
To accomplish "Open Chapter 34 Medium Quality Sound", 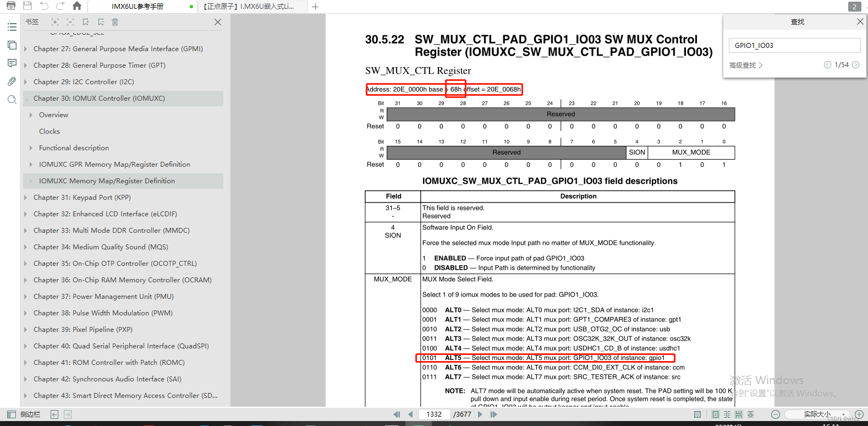I will click(101, 247).
